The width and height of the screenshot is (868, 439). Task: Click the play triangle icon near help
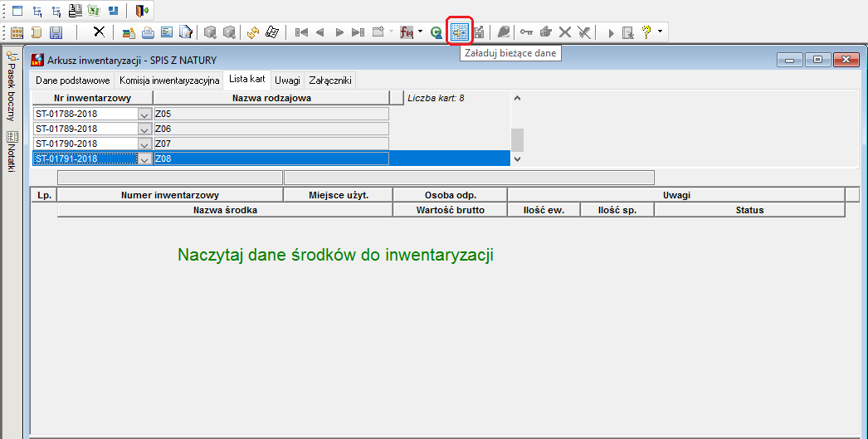611,33
